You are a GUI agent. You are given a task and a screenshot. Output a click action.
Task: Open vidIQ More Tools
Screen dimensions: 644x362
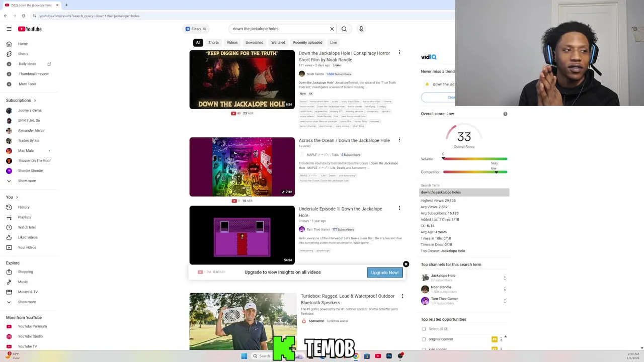pos(28,84)
